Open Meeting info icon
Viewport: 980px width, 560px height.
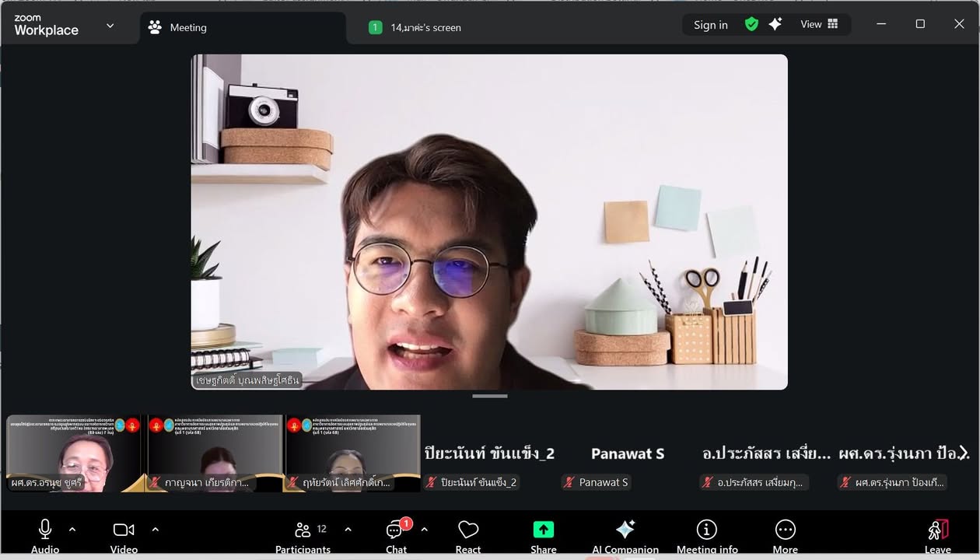706,530
